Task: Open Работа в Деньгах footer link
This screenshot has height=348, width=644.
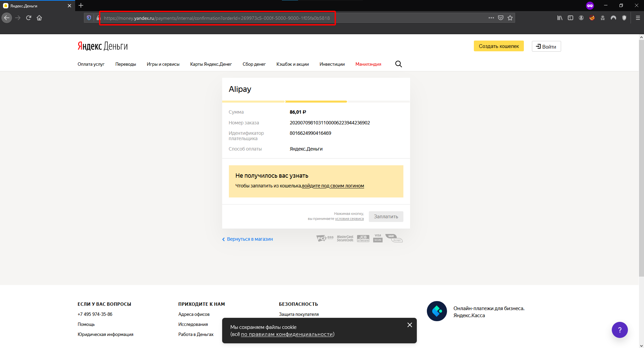Action: (196, 334)
